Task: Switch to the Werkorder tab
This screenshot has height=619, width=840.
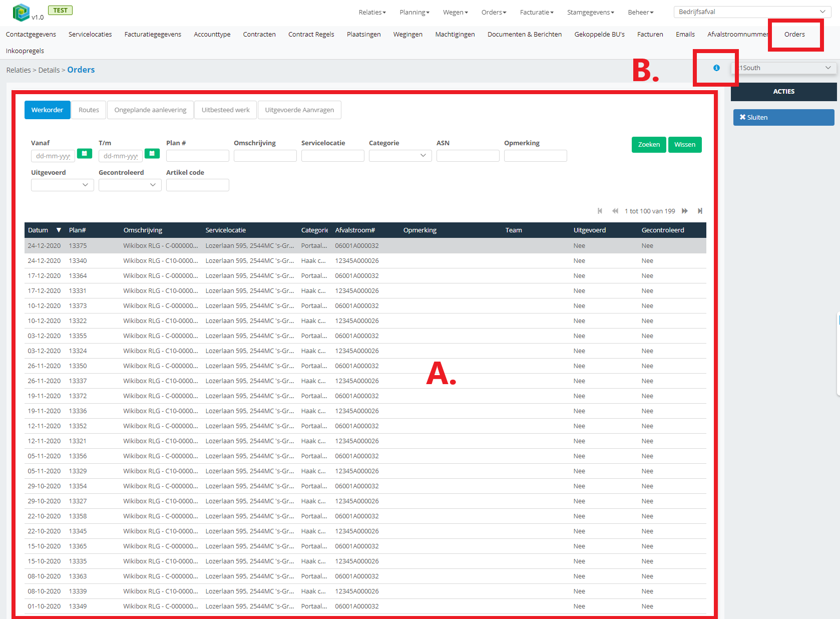Action: 47,110
